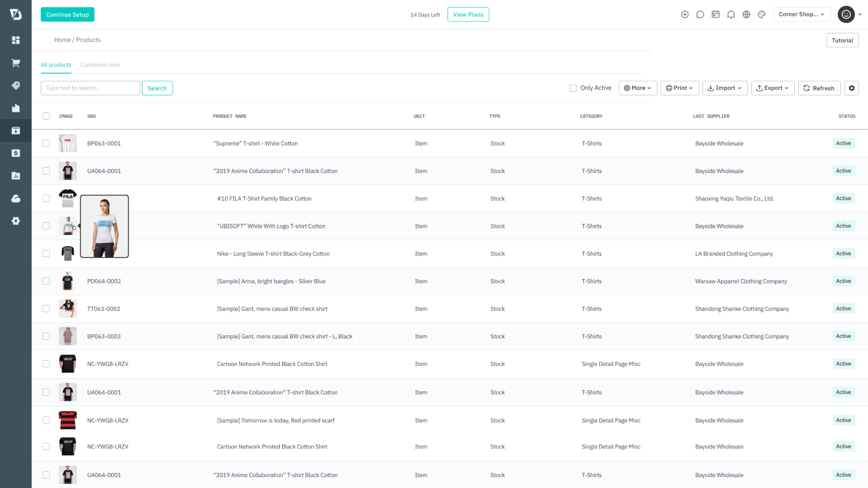Click the Refresh button
The image size is (868, 488).
(819, 88)
